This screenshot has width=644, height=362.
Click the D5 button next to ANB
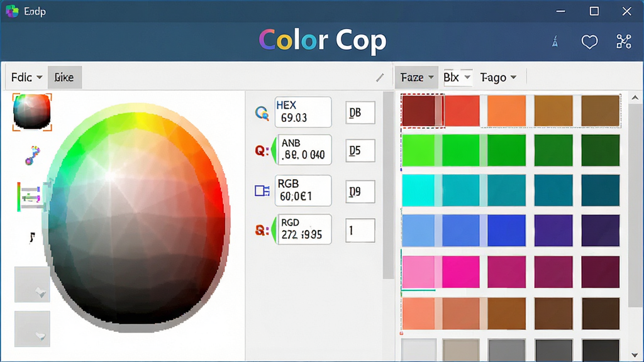click(360, 151)
